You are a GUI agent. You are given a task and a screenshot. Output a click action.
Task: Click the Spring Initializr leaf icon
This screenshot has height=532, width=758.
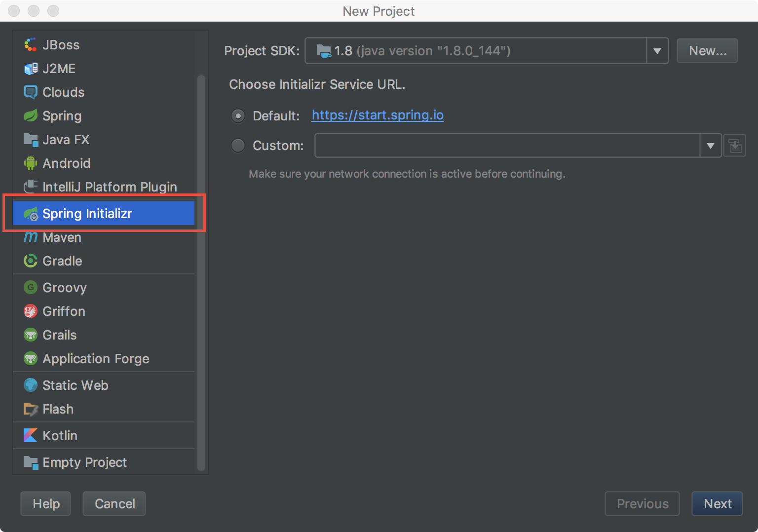click(x=31, y=214)
